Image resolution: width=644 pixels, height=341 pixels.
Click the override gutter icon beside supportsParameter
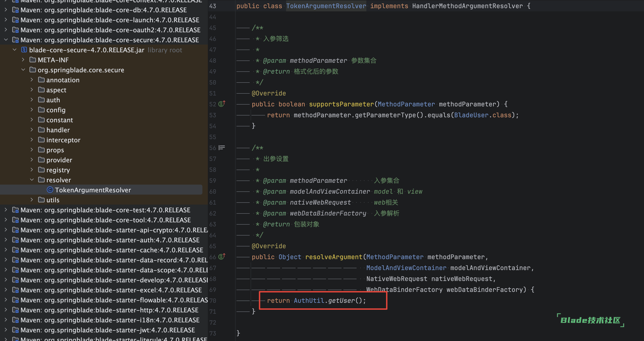click(x=222, y=104)
